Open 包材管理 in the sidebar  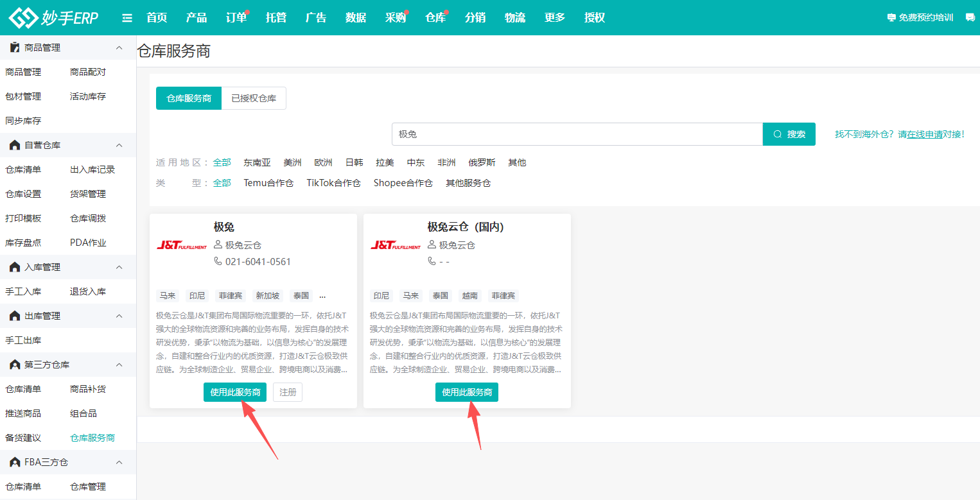click(x=23, y=96)
